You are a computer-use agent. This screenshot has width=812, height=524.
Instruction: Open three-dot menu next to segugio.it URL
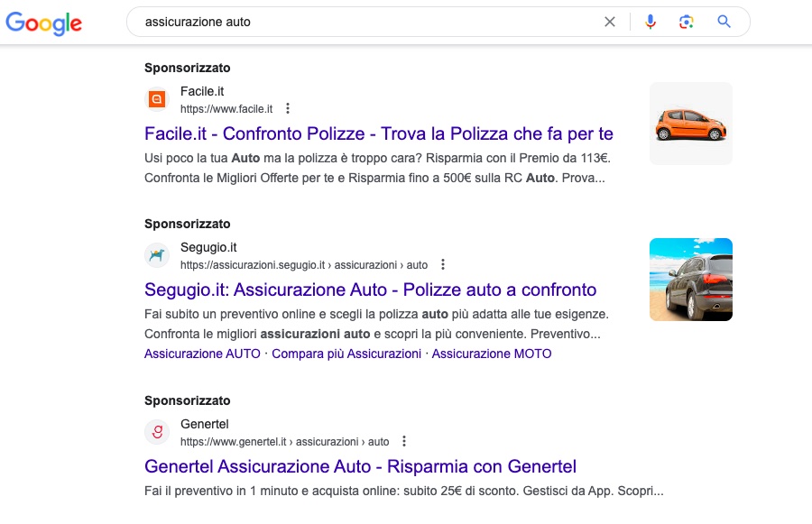(443, 264)
